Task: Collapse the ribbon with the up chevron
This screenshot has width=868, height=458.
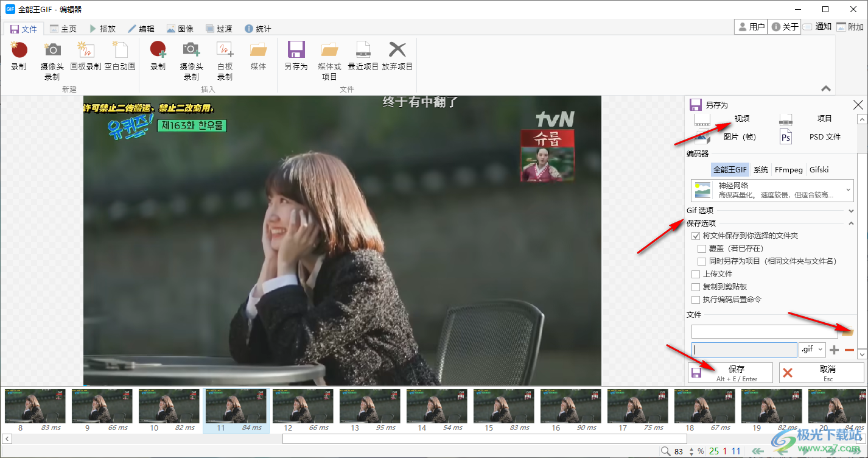Action: (826, 88)
